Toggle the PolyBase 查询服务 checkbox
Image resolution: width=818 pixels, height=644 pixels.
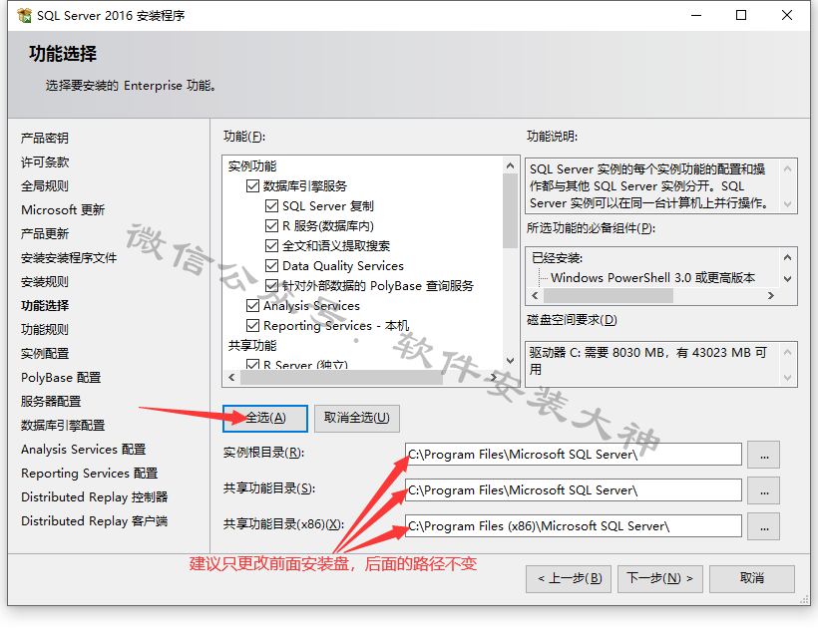pyautogui.click(x=271, y=286)
